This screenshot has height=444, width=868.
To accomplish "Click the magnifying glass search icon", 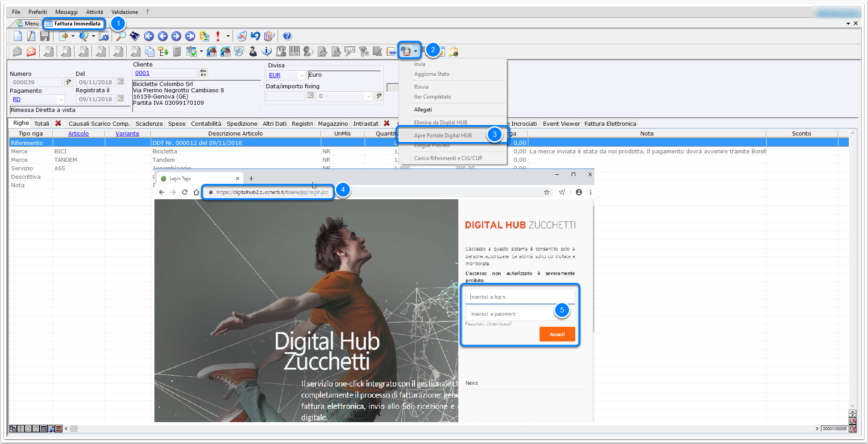I will (x=121, y=36).
